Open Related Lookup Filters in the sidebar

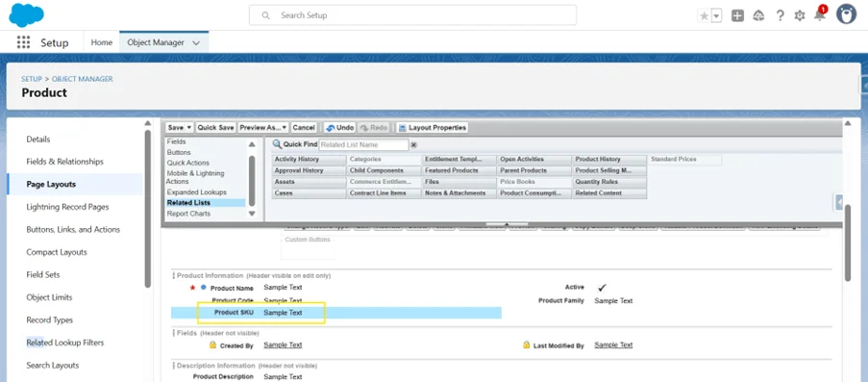(x=64, y=343)
